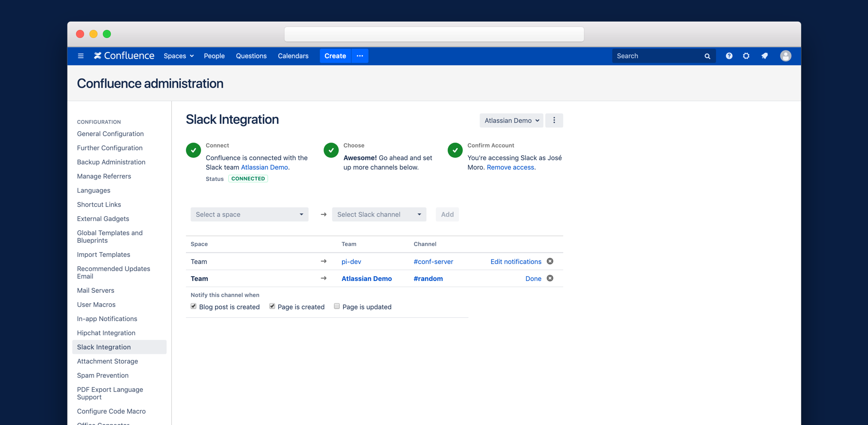868x425 pixels.
Task: Click the announcements megaphone icon
Action: pyautogui.click(x=764, y=56)
